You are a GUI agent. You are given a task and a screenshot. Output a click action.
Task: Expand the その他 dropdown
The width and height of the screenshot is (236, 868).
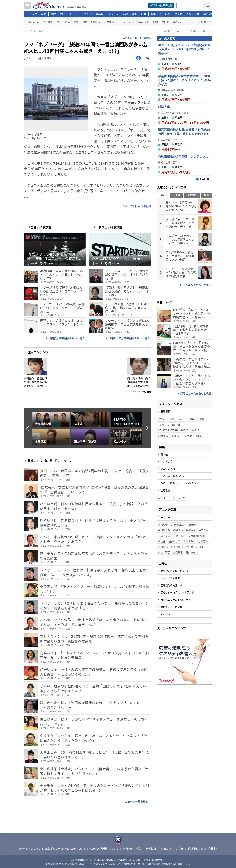click(x=204, y=22)
